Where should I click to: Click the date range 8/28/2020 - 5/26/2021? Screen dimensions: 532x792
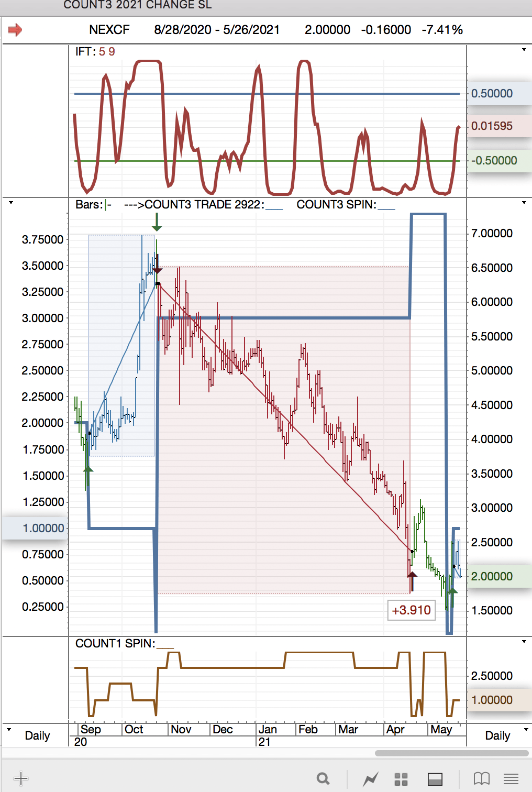pos(217,30)
